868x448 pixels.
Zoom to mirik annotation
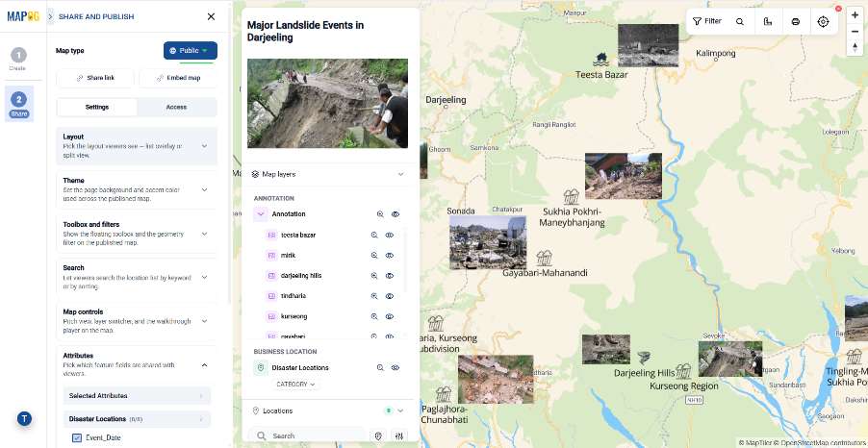click(x=374, y=256)
